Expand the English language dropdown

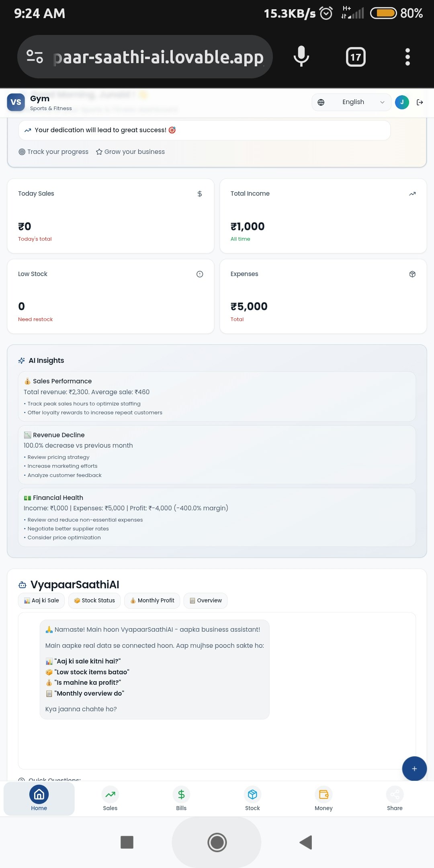352,102
